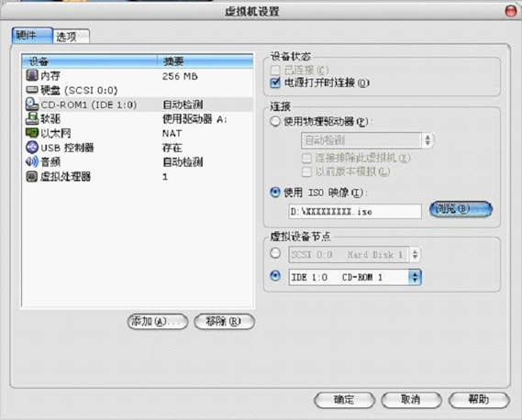The height and width of the screenshot is (420, 522).
Task: Select the Ethernet (以太网) adapter icon
Action: (32, 133)
